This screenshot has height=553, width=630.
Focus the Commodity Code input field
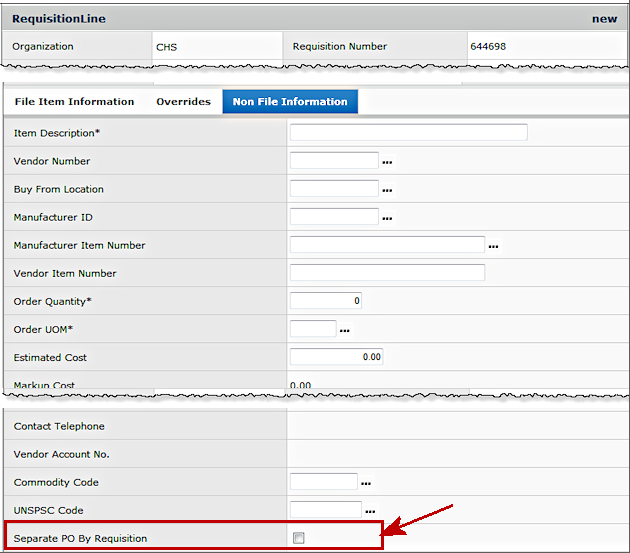pyautogui.click(x=323, y=482)
